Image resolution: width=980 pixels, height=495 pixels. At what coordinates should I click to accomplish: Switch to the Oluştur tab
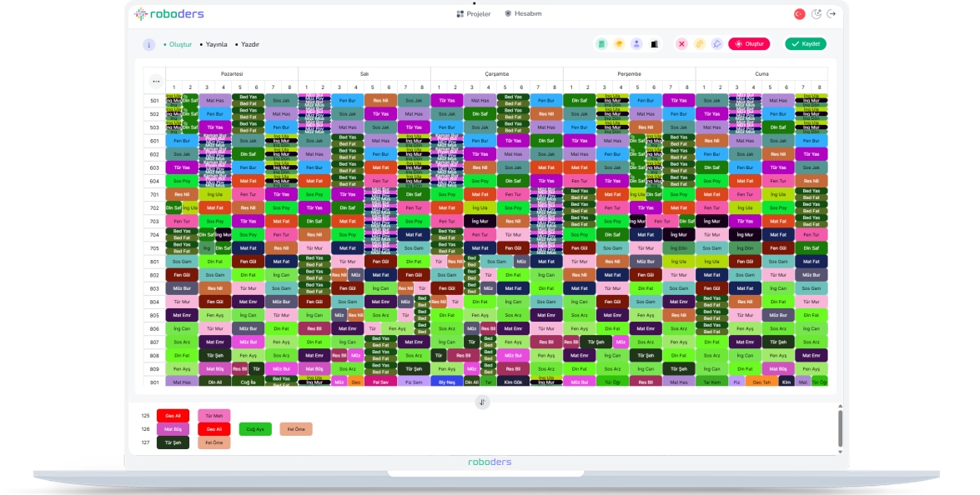pyautogui.click(x=178, y=44)
